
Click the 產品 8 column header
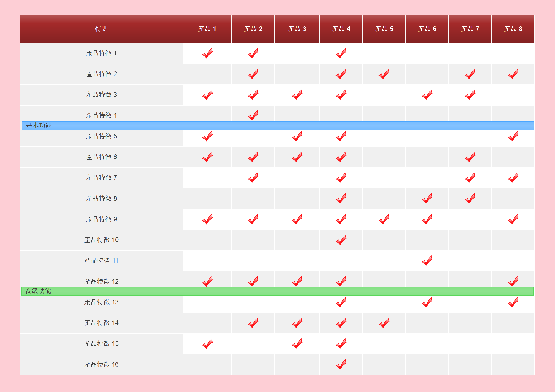click(513, 29)
